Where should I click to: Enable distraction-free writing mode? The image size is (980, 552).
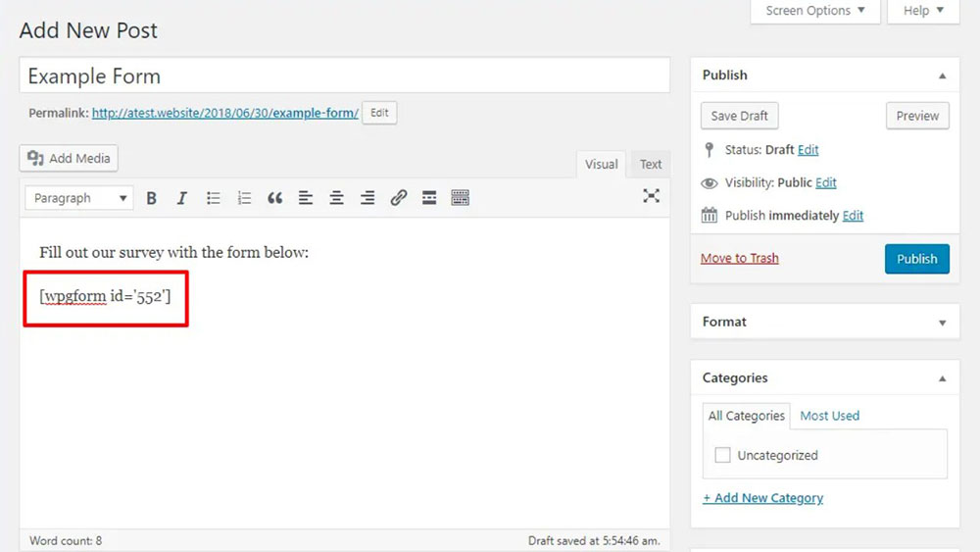point(651,196)
